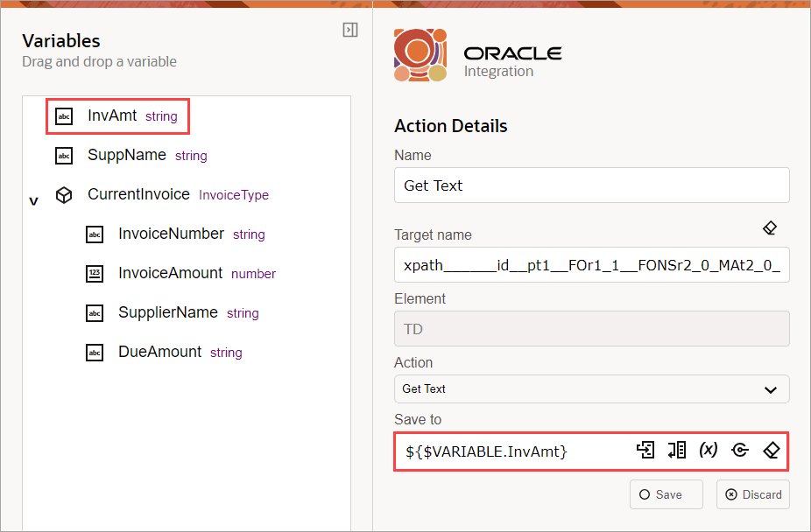
Task: Collapse the CurrentInvoice tree node
Action: pos(33,201)
